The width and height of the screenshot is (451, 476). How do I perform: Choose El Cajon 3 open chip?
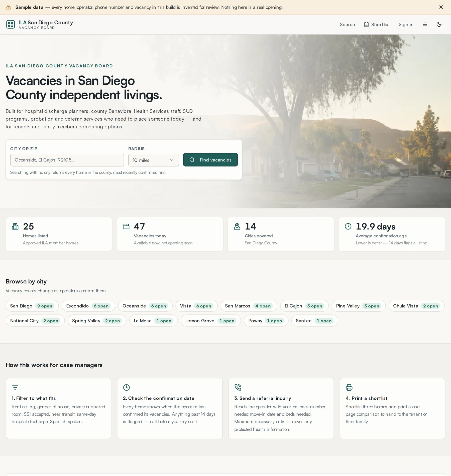(x=304, y=306)
